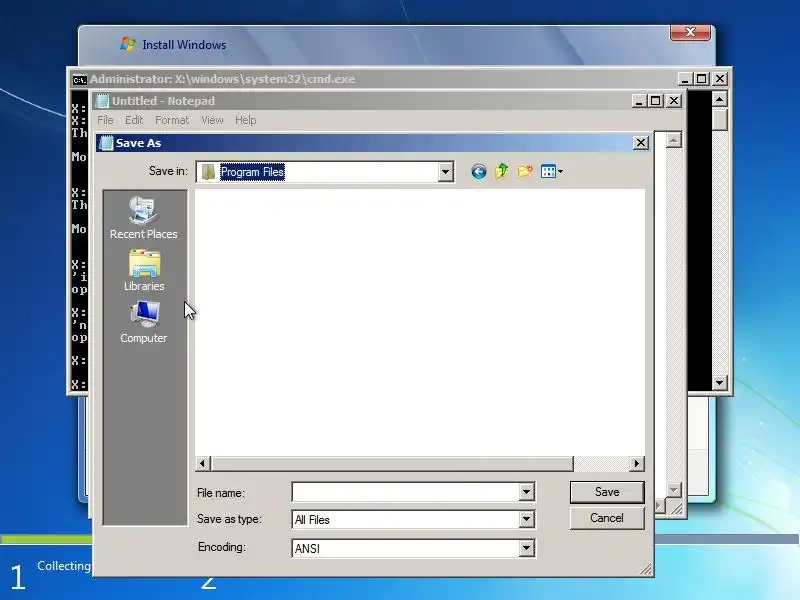Screen dimensions: 800x600
Task: Click the Save button
Action: coord(607,492)
